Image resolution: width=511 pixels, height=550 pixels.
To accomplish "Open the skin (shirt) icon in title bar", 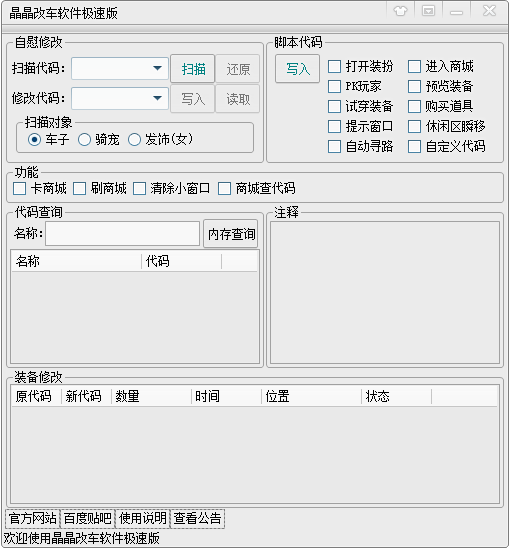I will [400, 11].
